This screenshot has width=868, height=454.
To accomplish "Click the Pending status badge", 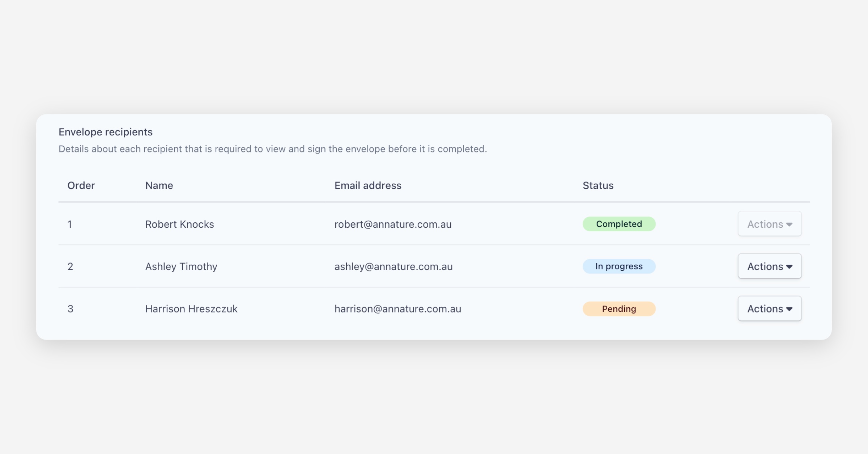I will [619, 309].
